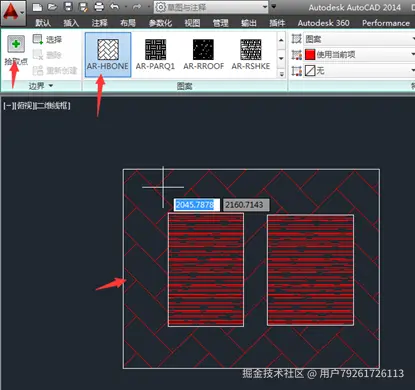
Task: Select the AR-RSHKE hatch pattern
Action: [x=251, y=55]
